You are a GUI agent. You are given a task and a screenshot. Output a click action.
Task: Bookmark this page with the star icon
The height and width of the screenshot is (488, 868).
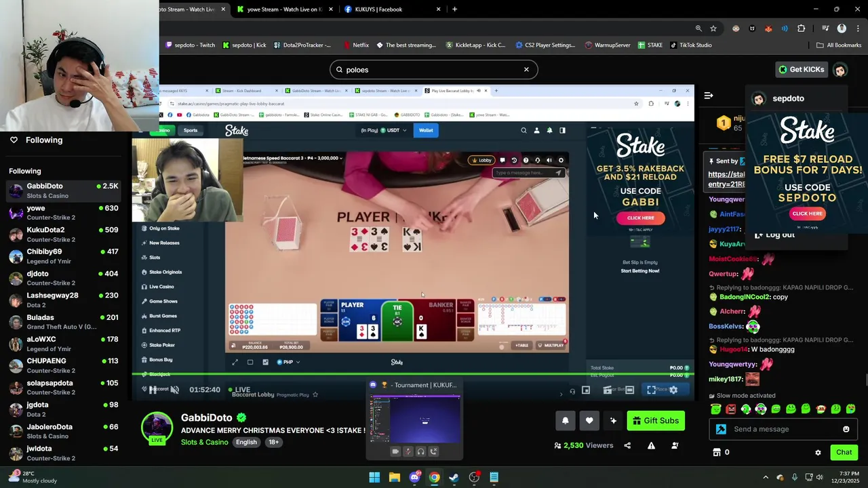[713, 28]
